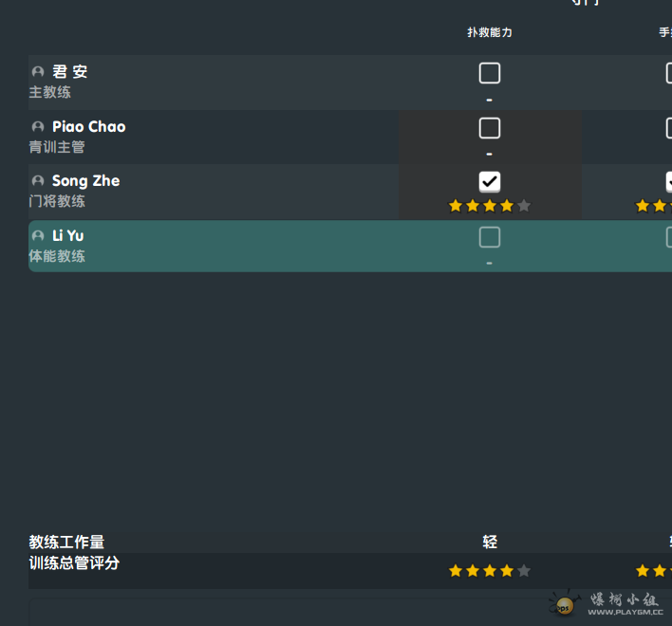Click the person icon next to Piao Chao

tap(38, 127)
